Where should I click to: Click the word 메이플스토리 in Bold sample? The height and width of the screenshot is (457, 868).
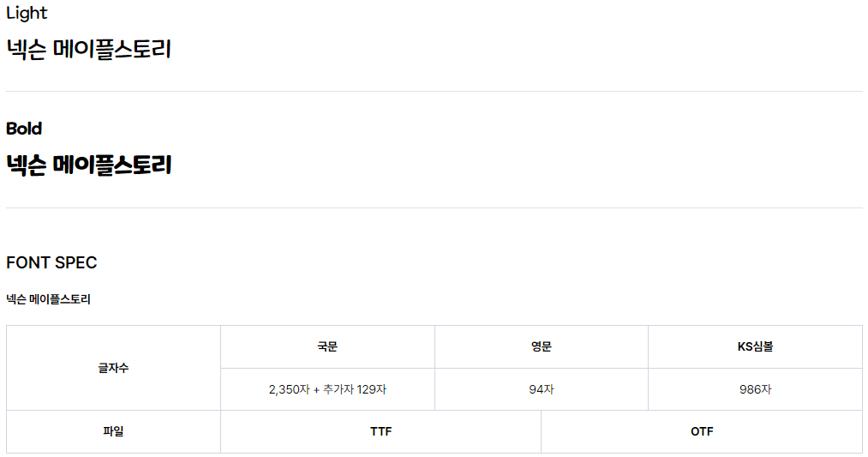[112, 165]
